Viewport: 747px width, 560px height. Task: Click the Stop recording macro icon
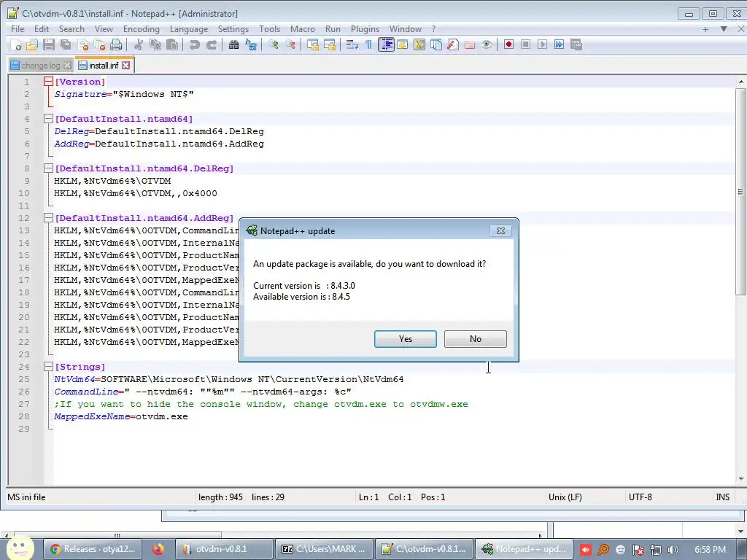click(x=525, y=44)
